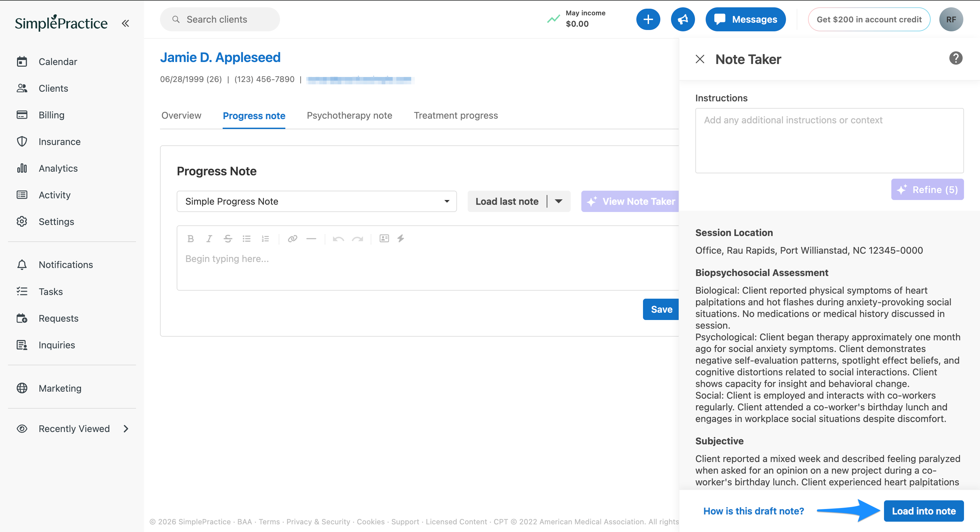Insert a link in the note

(292, 239)
